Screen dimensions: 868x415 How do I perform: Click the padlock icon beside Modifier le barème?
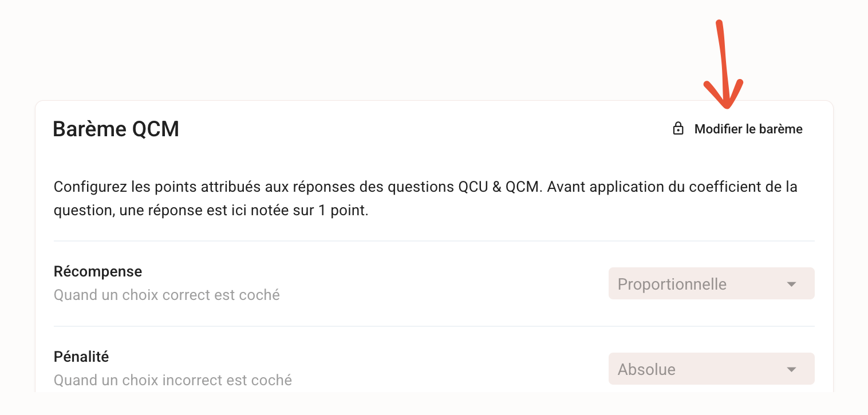coord(678,129)
